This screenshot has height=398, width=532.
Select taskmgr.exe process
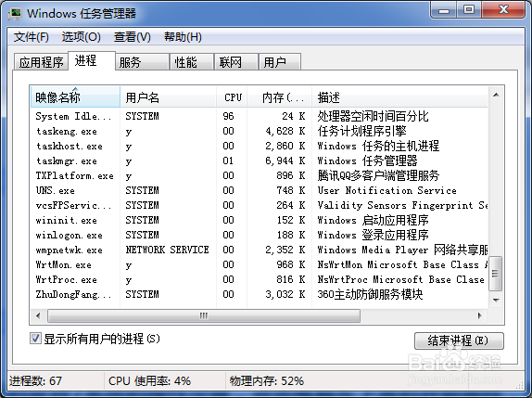[x=260, y=160]
